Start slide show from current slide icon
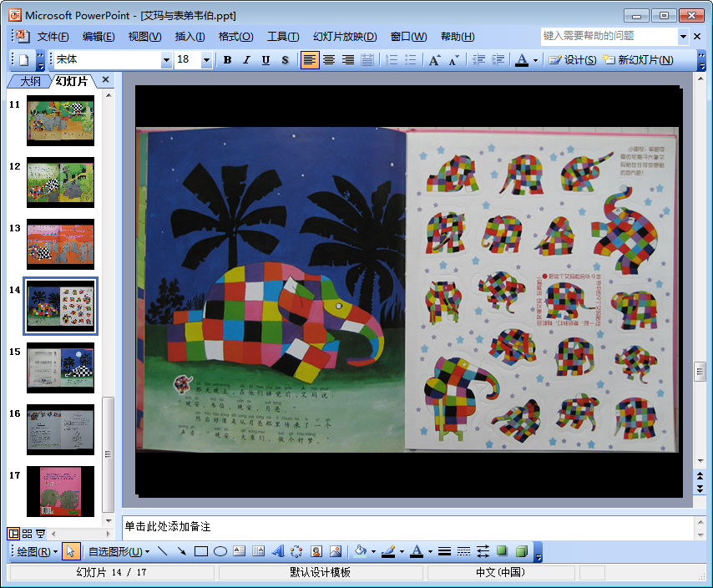 tap(40, 534)
